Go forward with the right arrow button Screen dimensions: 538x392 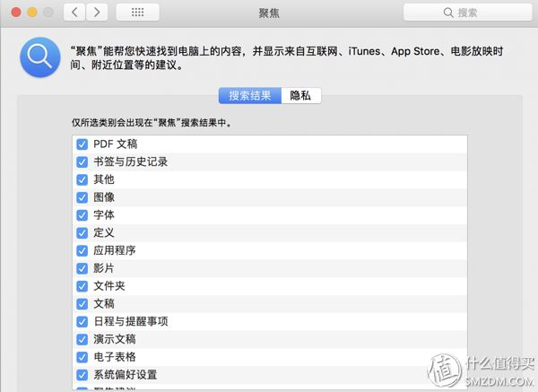click(x=97, y=13)
